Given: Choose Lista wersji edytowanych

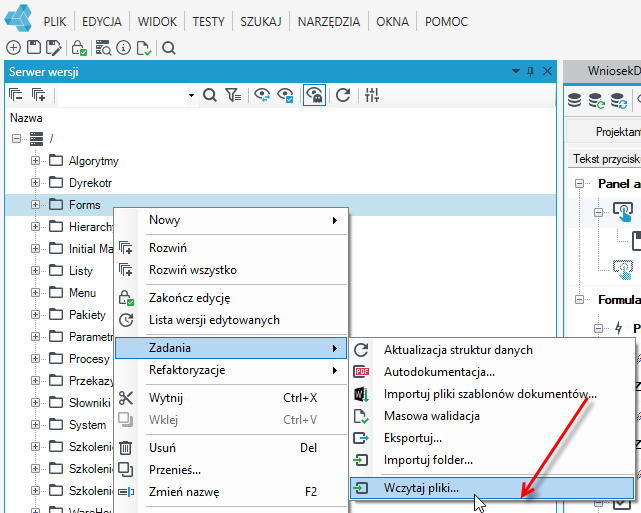Looking at the screenshot, I should tap(231, 320).
